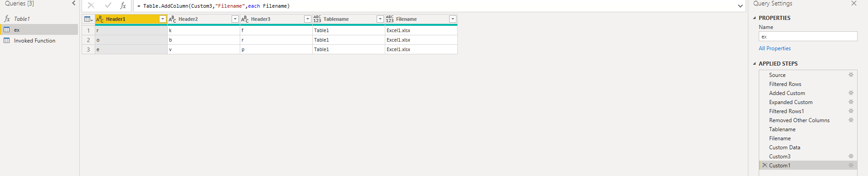
Task: Close the Query Settings pane
Action: pos(854,3)
